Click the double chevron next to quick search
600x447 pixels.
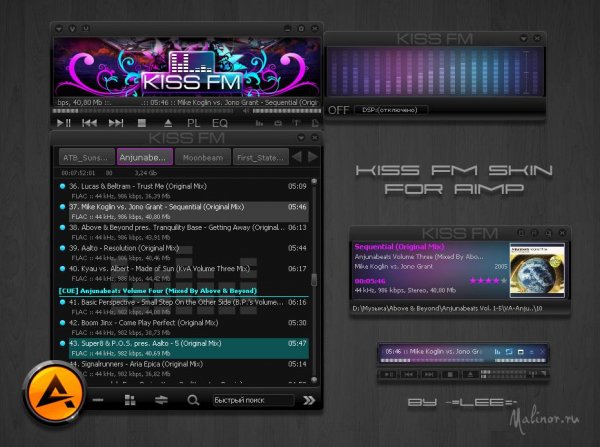[309, 400]
